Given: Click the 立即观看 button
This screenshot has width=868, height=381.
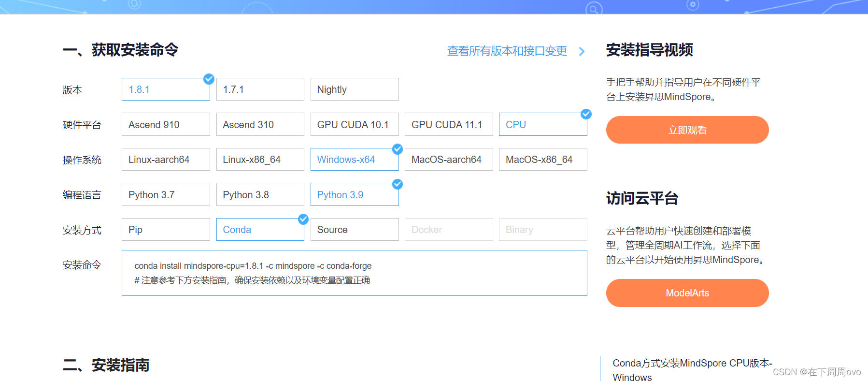Looking at the screenshot, I should [x=687, y=130].
